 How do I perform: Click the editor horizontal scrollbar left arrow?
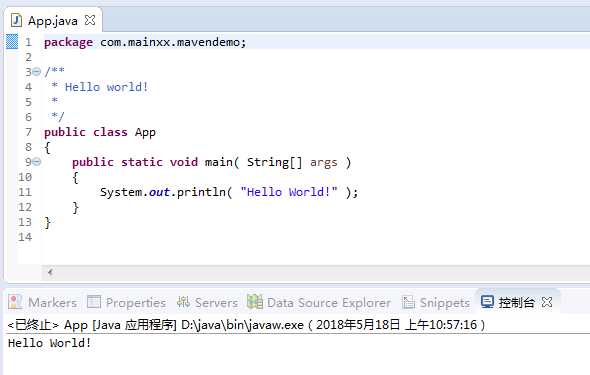tap(50, 272)
